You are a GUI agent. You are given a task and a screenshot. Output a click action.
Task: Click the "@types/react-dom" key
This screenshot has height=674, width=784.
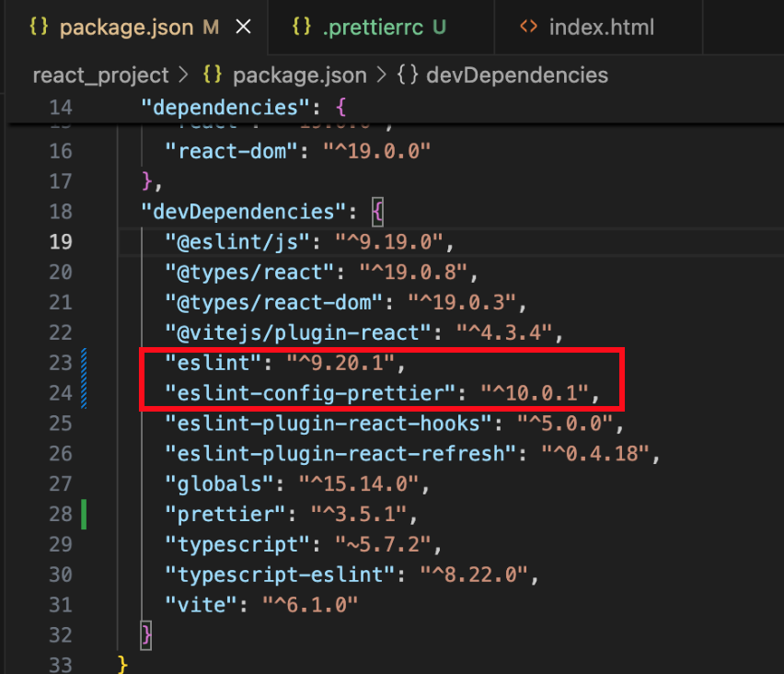point(274,303)
